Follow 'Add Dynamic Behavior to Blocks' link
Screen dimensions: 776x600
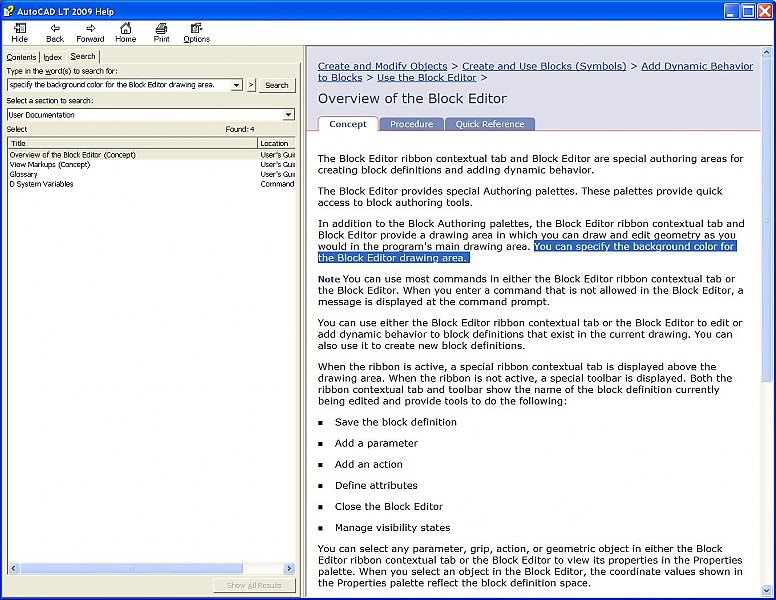coord(697,66)
